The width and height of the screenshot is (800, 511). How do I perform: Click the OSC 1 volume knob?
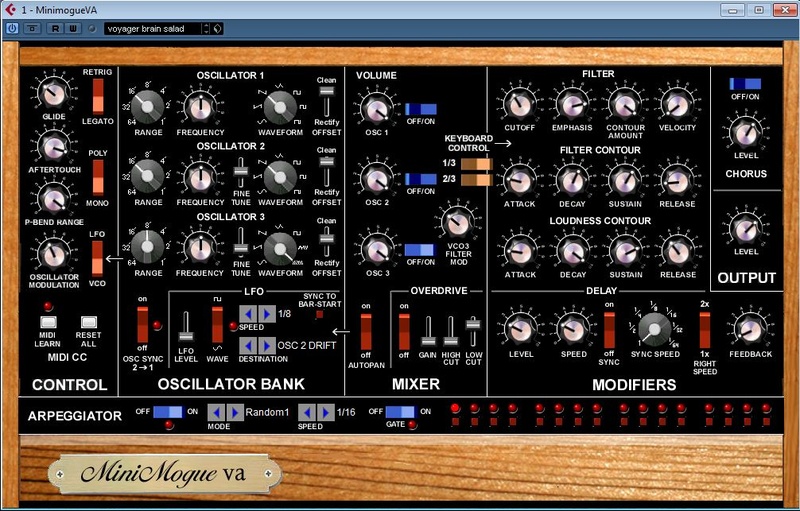click(x=377, y=109)
